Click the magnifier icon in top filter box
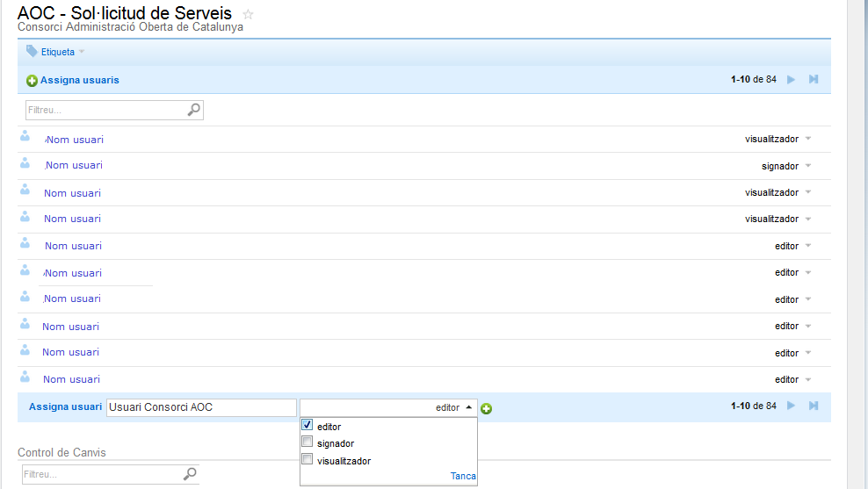This screenshot has height=489, width=868. (x=193, y=110)
